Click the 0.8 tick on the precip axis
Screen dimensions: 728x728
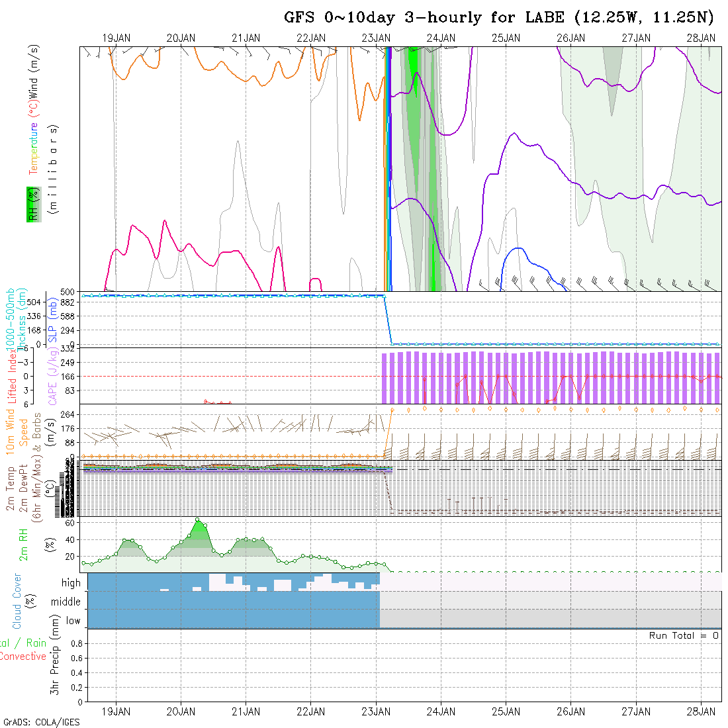point(77,643)
